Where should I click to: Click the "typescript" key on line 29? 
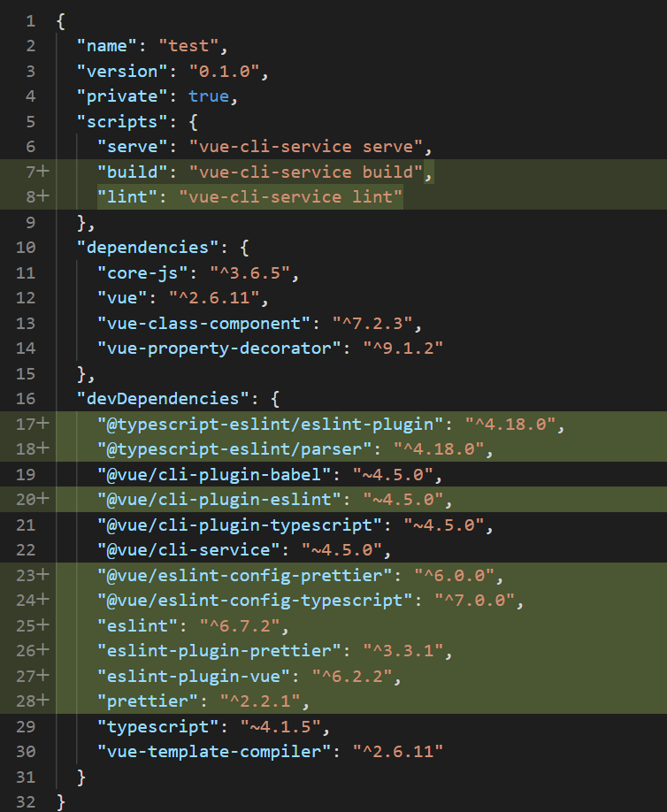[158, 726]
